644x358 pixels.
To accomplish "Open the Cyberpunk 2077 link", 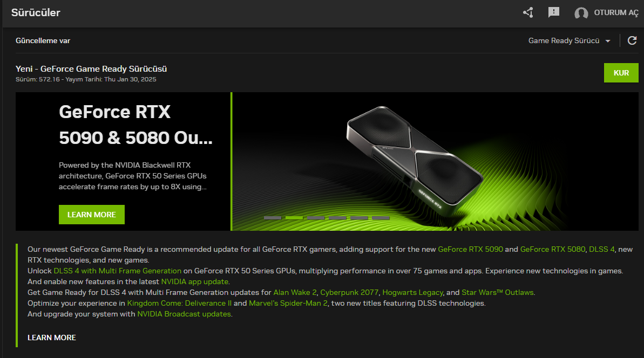I will 349,292.
